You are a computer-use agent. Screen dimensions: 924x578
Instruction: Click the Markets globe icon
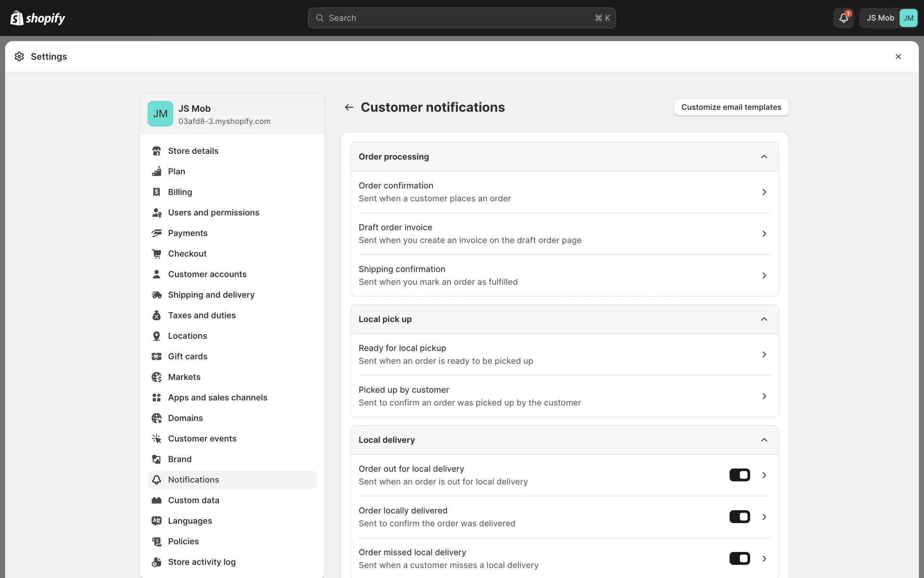point(156,377)
